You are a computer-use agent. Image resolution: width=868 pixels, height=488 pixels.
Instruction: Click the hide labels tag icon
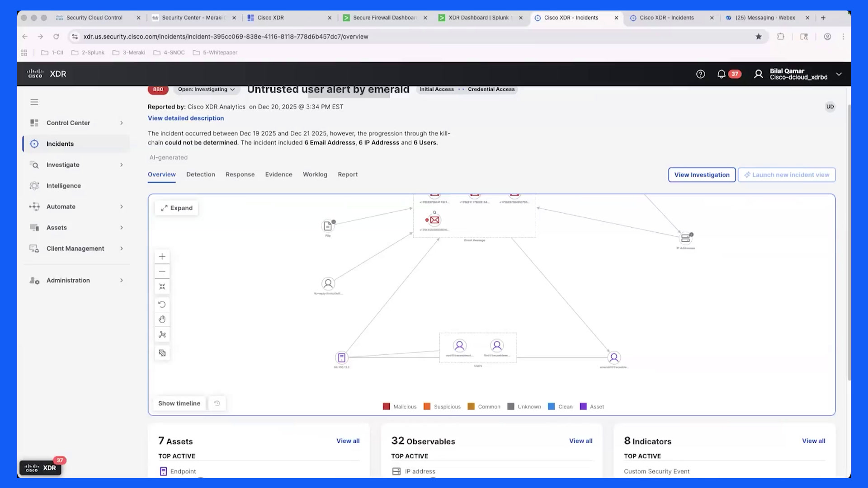coord(162,353)
